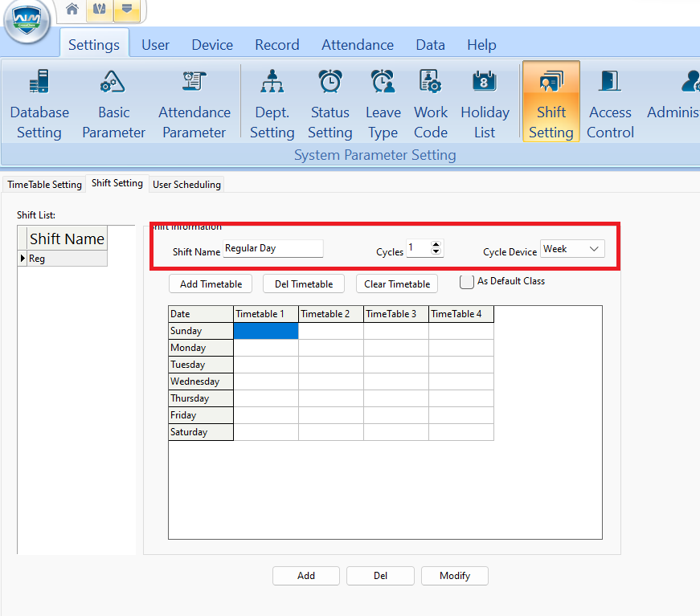Viewport: 700px width, 616px height.
Task: Open the Help ribbon tab
Action: pos(481,45)
